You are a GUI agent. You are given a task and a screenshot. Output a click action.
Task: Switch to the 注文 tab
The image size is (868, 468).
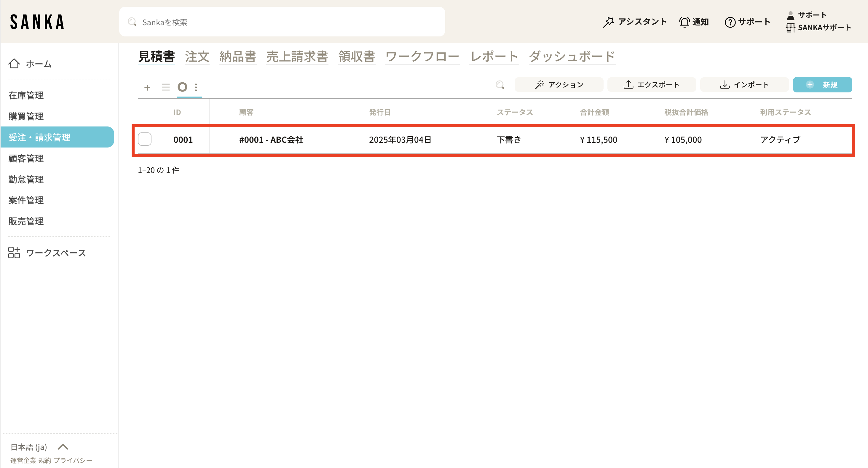(197, 57)
